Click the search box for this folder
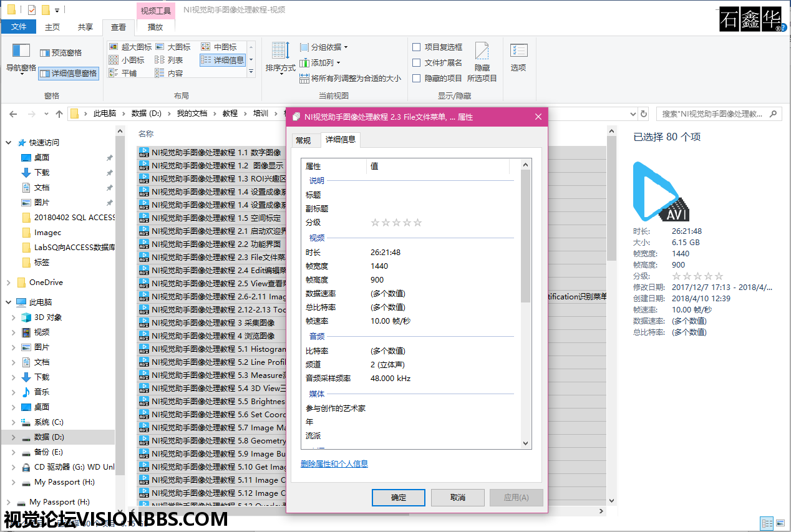791x532 pixels. 718,114
